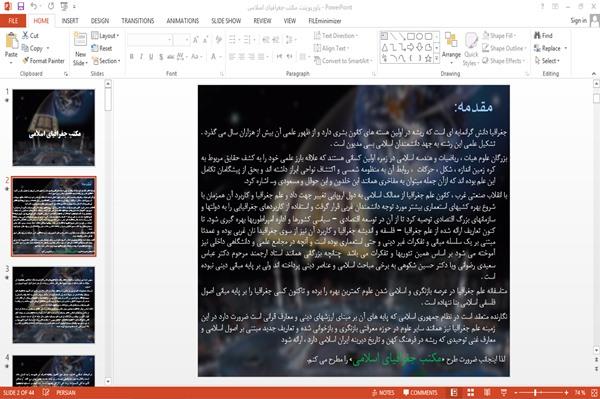This screenshot has width=600, height=399.
Task: Open the Shape Effects dropdown
Action: click(x=504, y=61)
